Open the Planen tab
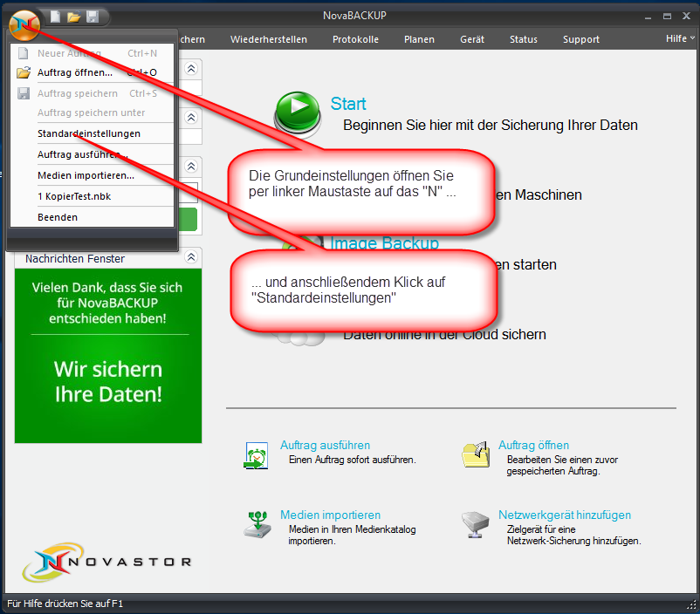 [x=419, y=39]
